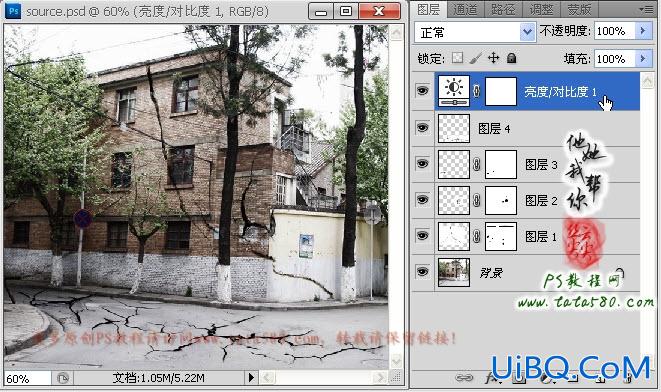Toggle lock all padlock icon
The image size is (661, 392).
(x=511, y=58)
